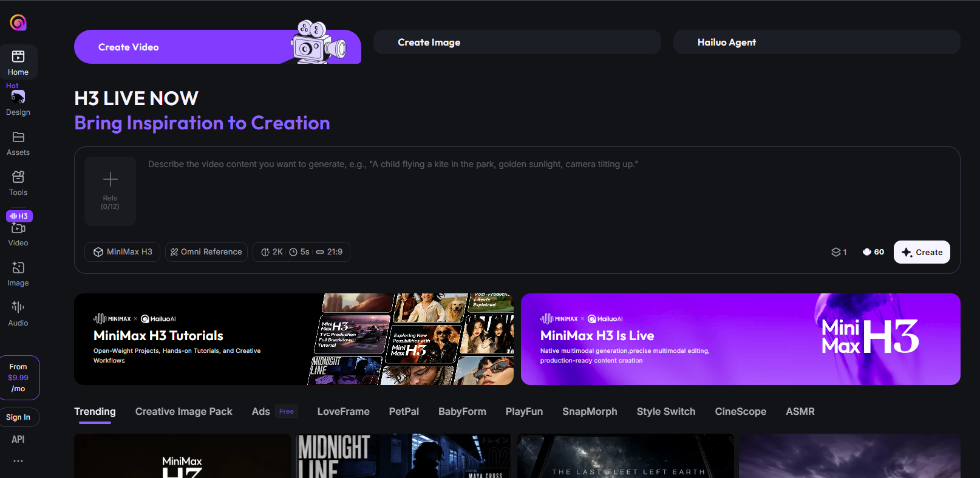Viewport: 980px width, 478px height.
Task: Open The Last Fleet Left Earth thumbnail
Action: click(625, 456)
